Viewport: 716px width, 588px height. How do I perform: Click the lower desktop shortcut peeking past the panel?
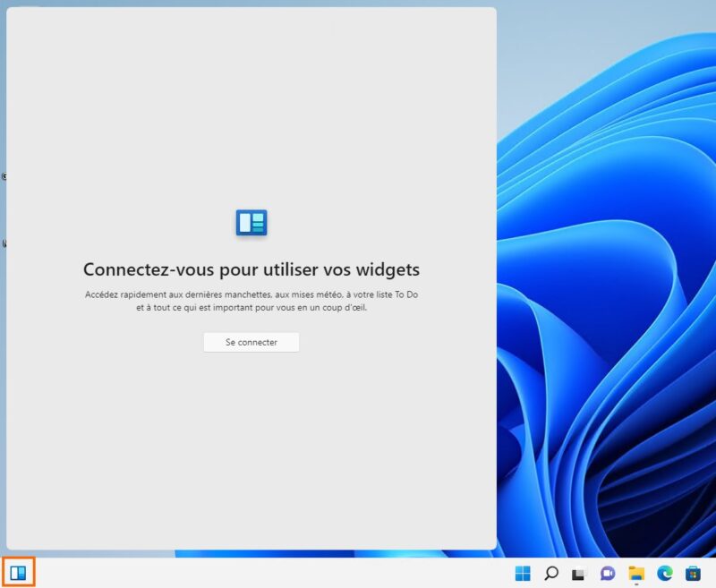(x=4, y=242)
